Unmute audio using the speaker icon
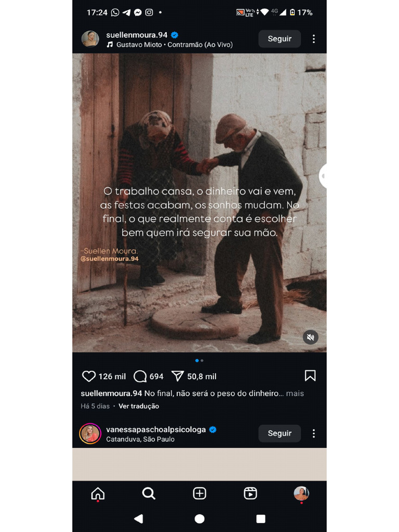The height and width of the screenshot is (532, 399). [311, 337]
